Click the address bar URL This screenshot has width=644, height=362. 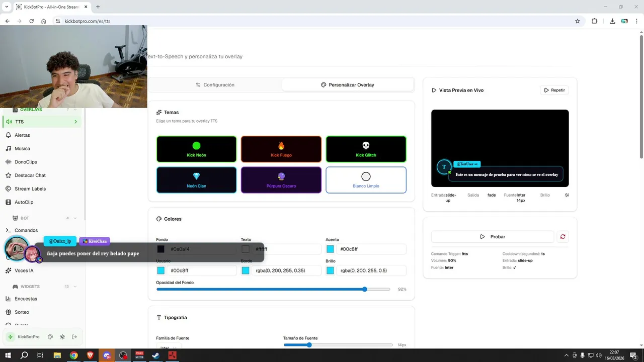click(88, 21)
